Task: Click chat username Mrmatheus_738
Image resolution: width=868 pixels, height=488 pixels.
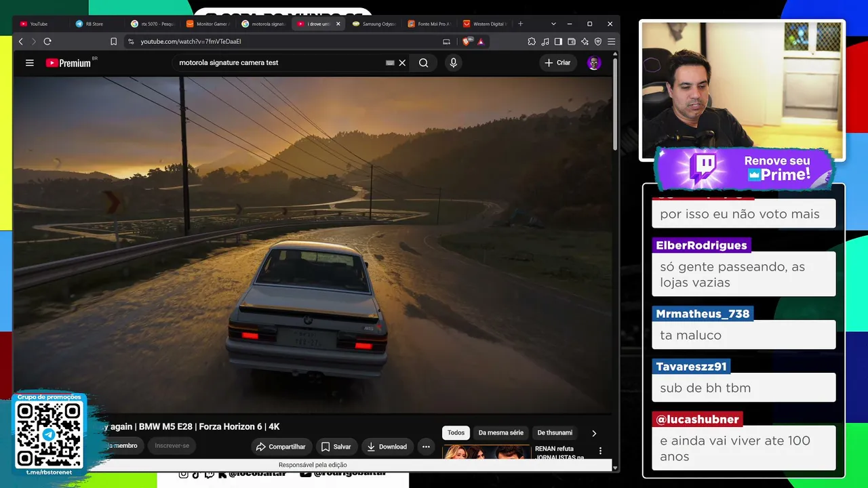Action: coord(703,314)
